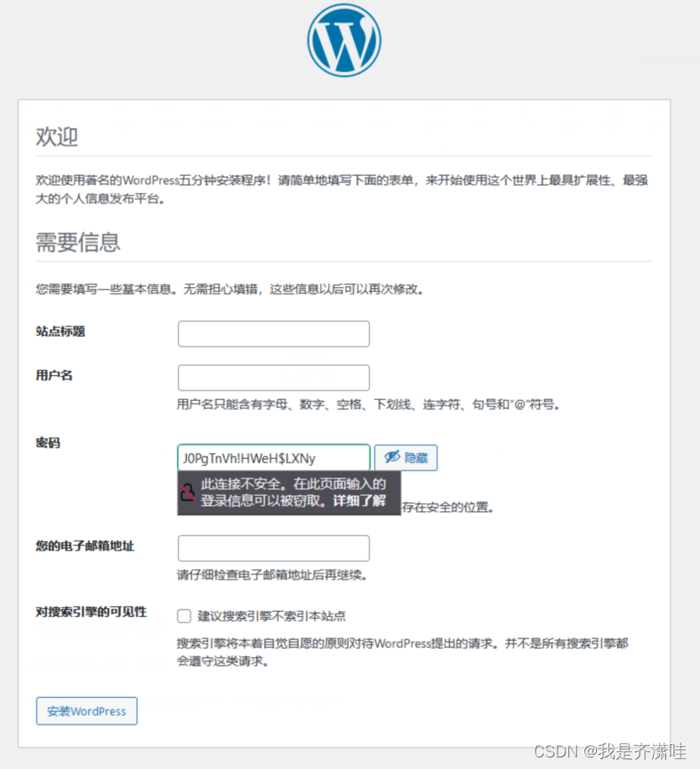Click the 用户名 label

54,376
